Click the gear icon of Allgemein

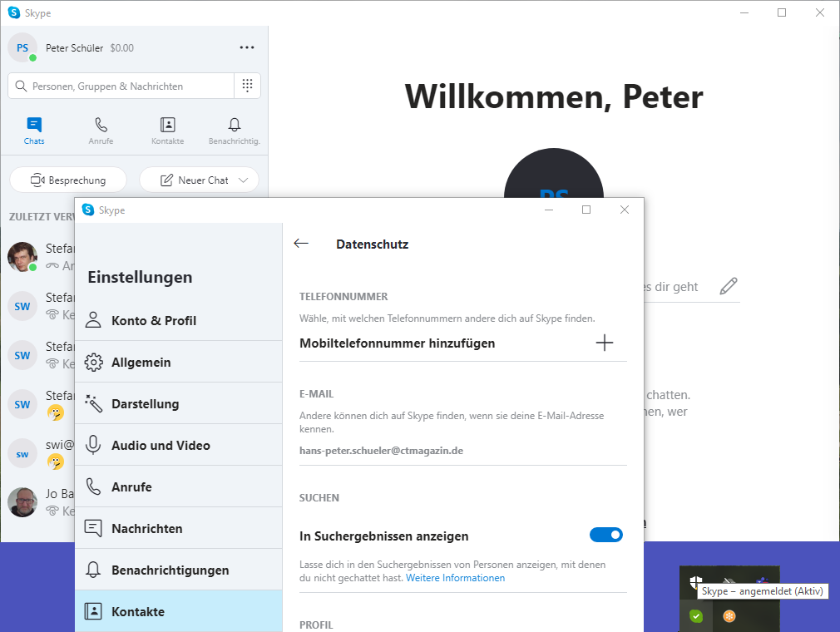(93, 362)
